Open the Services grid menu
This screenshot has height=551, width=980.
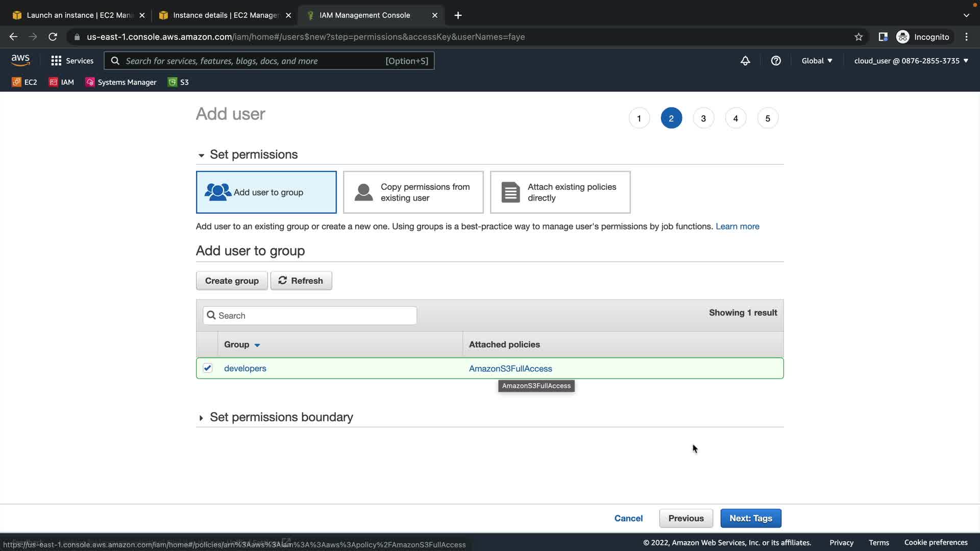72,61
